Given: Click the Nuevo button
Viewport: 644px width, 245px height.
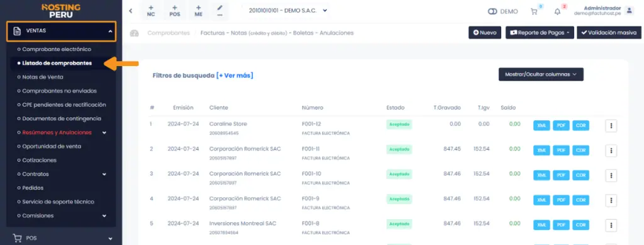Looking at the screenshot, I should [485, 33].
